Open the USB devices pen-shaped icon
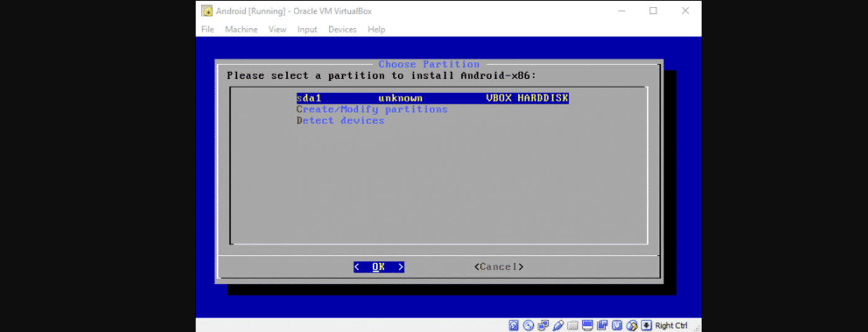Viewport: 868px width, 332px height. 558,325
